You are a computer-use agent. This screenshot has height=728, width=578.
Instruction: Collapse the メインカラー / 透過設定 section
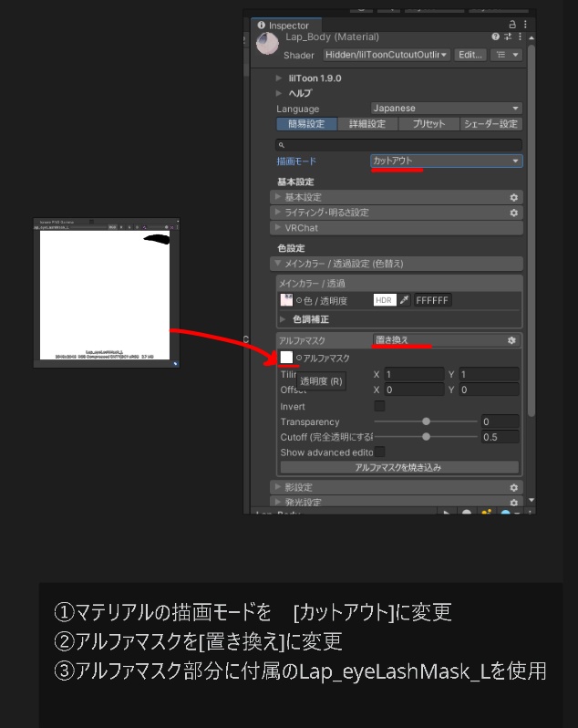tap(397, 264)
